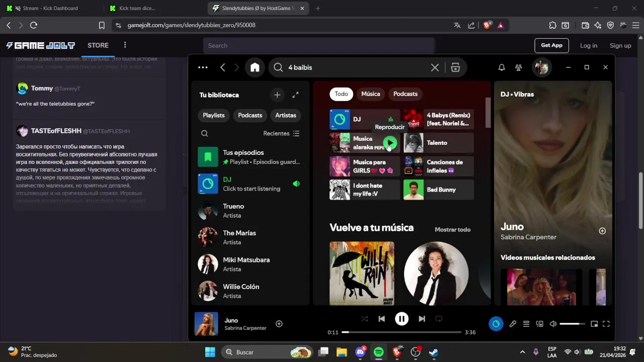Open connect to a device
This screenshot has height=362, width=644.
[x=540, y=324]
